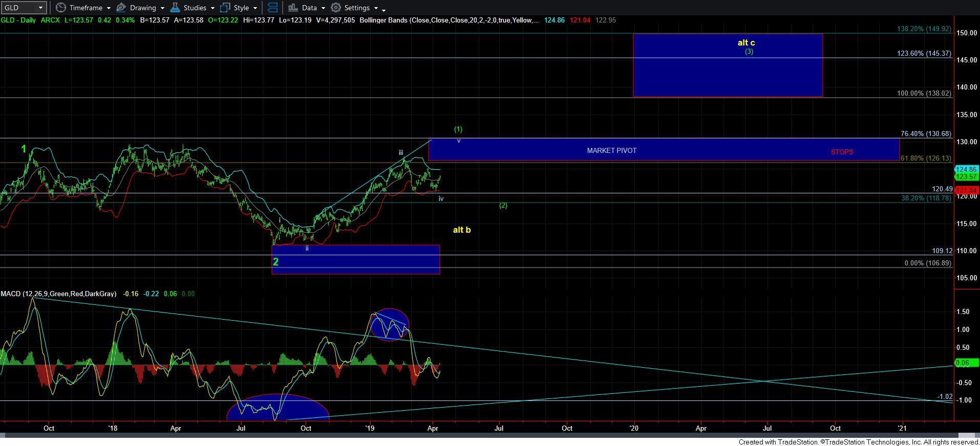Click the Bollinger Bands study label
The width and height of the screenshot is (980, 446).
click(x=449, y=20)
